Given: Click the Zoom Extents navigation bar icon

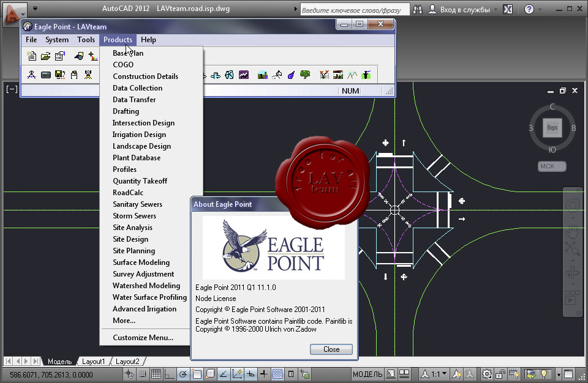Looking at the screenshot, I should coord(572,248).
